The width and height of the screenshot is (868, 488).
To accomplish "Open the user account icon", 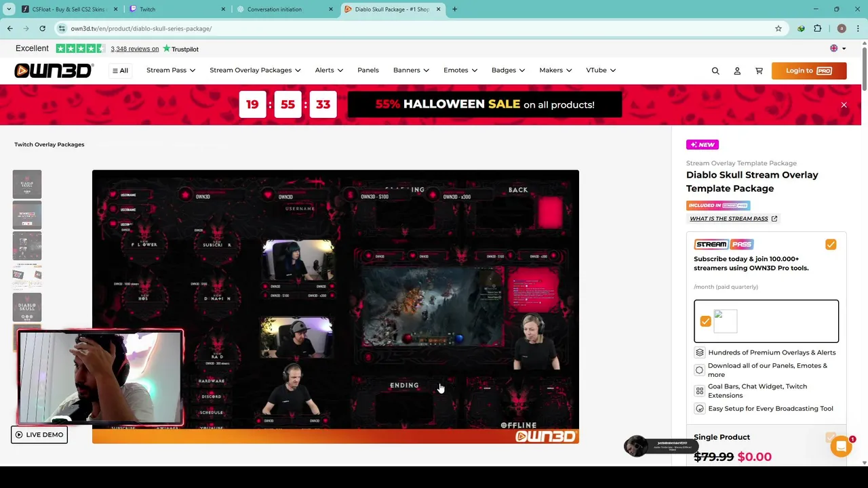I will (x=737, y=70).
